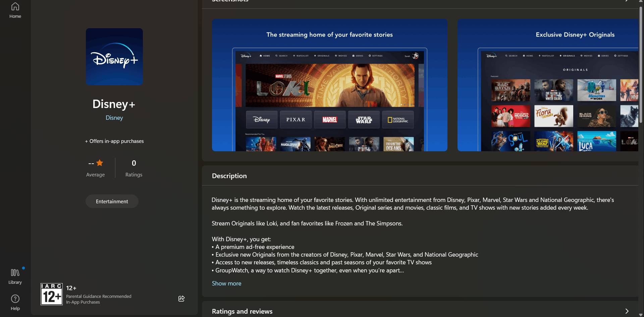
Task: Open the Home section in sidebar
Action: pyautogui.click(x=15, y=10)
